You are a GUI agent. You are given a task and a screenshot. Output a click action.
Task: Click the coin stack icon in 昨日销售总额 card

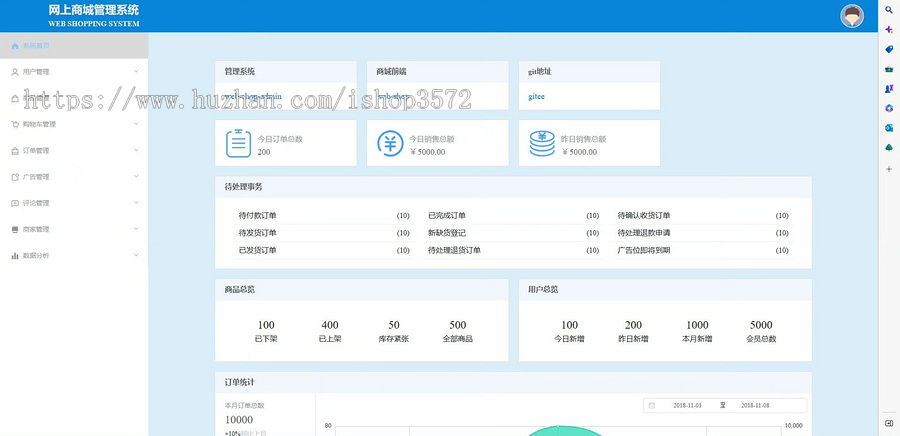(542, 143)
